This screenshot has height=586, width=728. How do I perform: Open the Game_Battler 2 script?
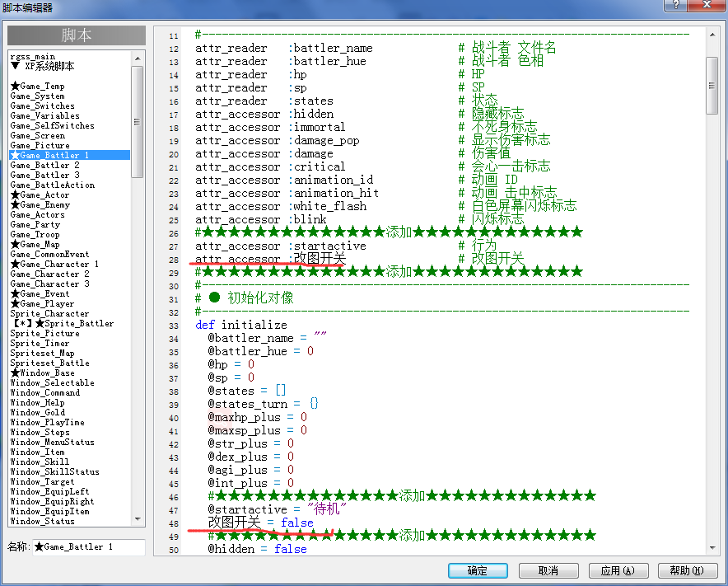point(44,165)
